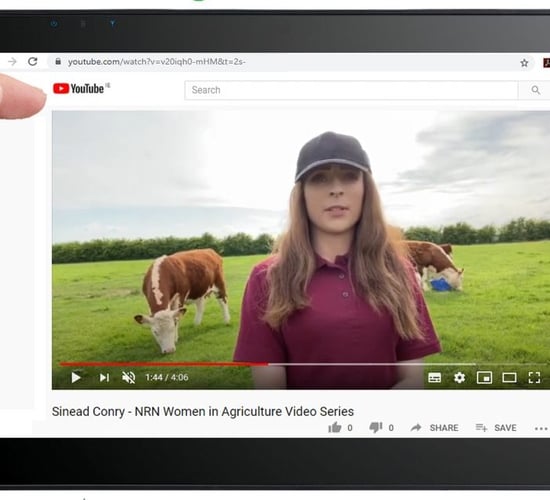
Task: Click the SHARE button
Action: pyautogui.click(x=435, y=428)
